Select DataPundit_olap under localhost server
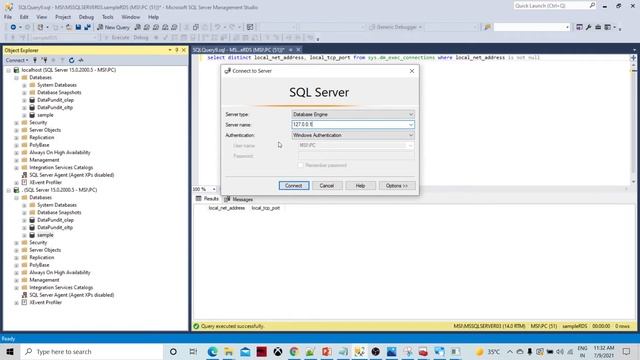 click(x=56, y=100)
